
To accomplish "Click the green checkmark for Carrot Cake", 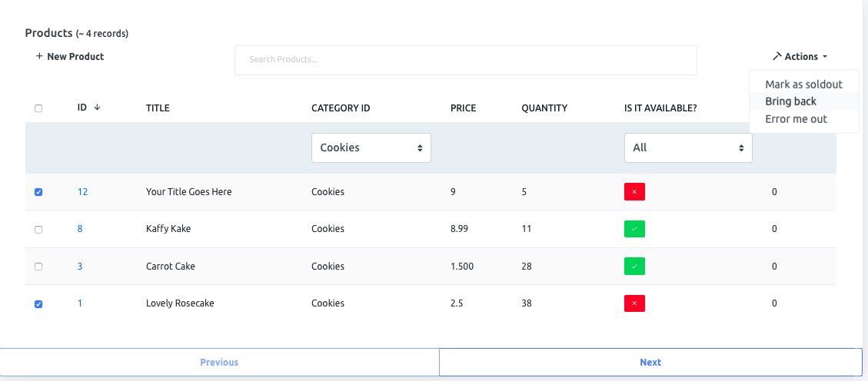I will (x=634, y=267).
